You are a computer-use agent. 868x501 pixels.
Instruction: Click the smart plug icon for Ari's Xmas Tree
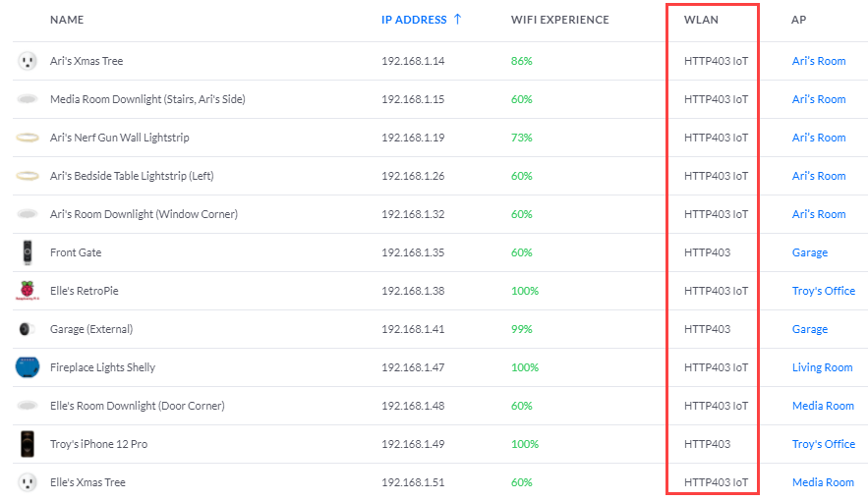point(28,61)
